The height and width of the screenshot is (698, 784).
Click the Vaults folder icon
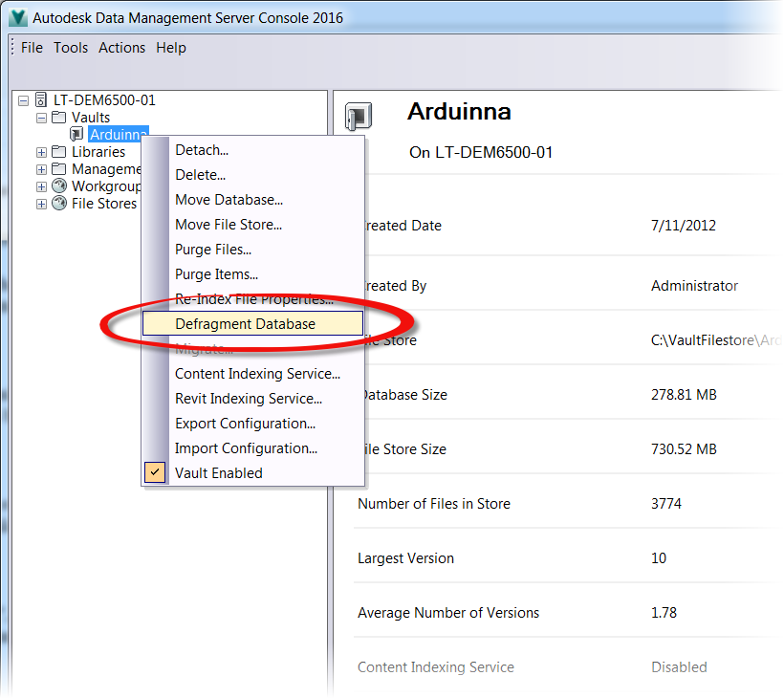pos(59,118)
